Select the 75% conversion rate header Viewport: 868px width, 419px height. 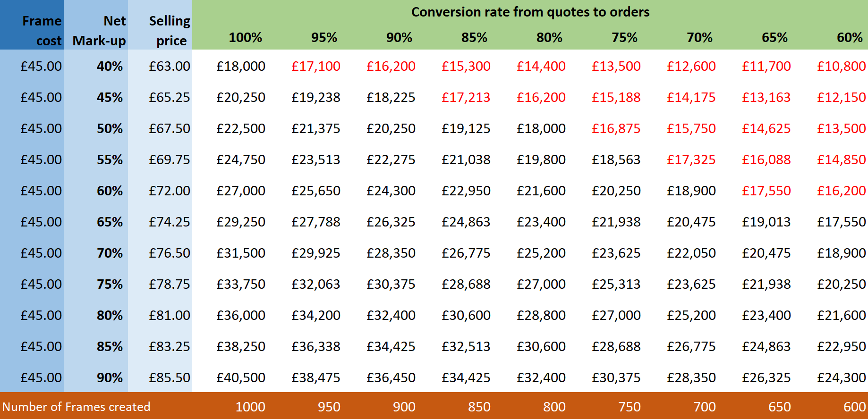624,38
